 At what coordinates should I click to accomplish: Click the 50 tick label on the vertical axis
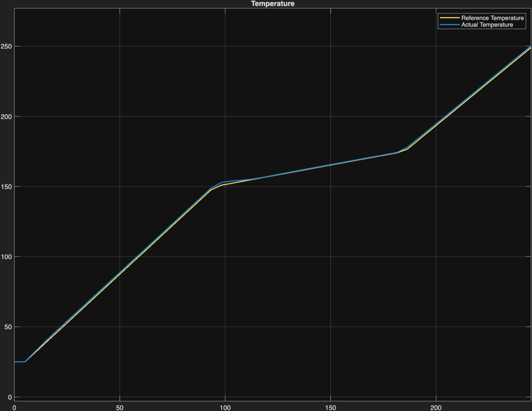(8, 327)
